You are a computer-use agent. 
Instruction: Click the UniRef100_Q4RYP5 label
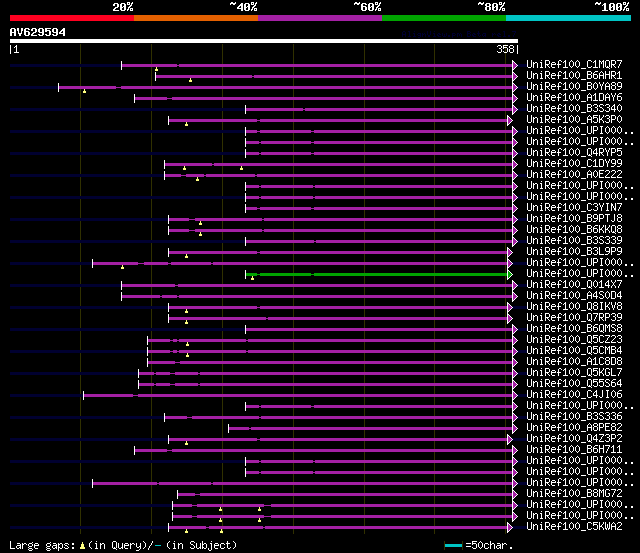(574, 153)
